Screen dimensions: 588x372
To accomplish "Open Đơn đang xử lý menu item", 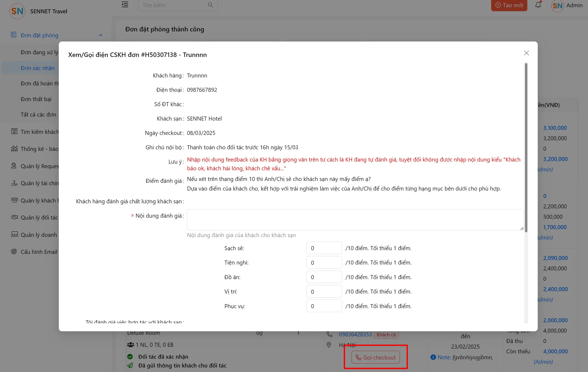I will [x=39, y=52].
